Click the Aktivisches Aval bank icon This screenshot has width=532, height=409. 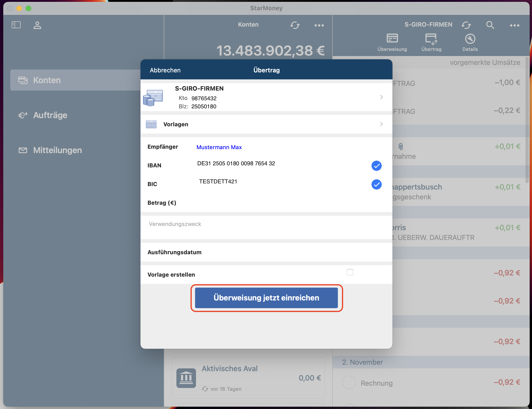[186, 378]
